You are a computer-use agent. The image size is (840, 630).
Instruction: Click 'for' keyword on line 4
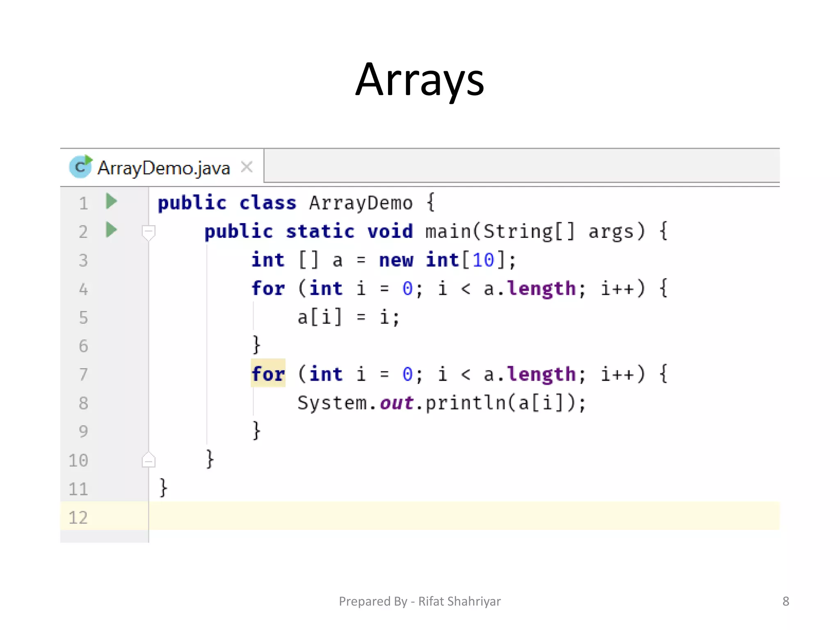(x=268, y=288)
